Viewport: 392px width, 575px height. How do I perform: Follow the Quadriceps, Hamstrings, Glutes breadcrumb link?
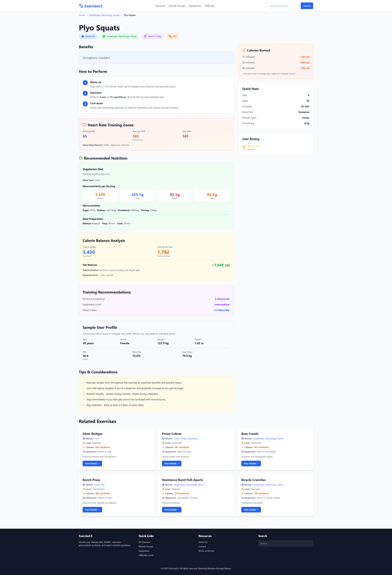click(104, 15)
